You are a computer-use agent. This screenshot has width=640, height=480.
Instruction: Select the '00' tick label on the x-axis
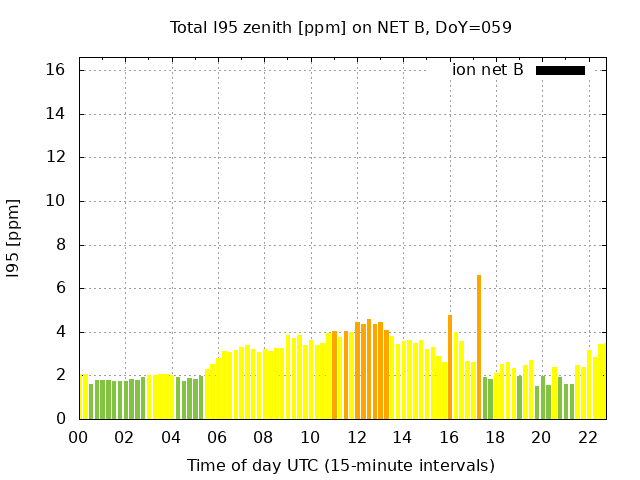point(79,437)
